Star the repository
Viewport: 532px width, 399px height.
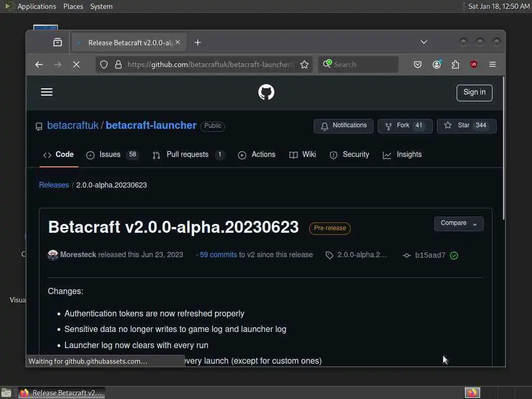[x=467, y=126]
